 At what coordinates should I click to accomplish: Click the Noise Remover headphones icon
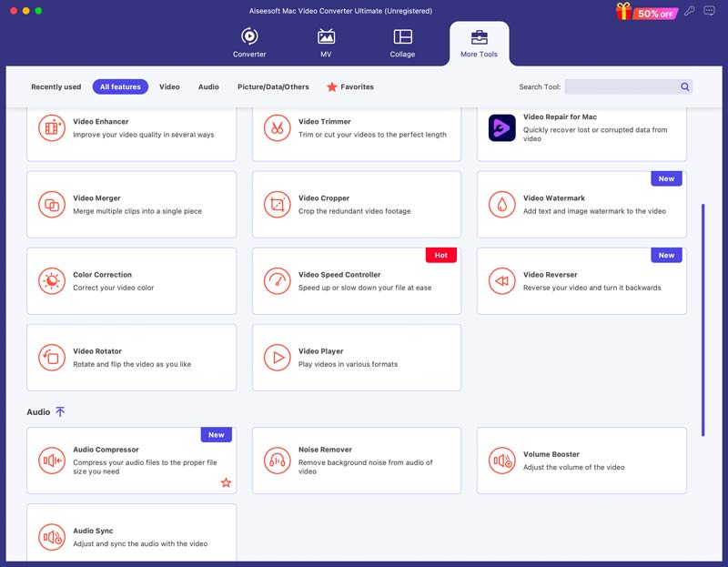[277, 461]
